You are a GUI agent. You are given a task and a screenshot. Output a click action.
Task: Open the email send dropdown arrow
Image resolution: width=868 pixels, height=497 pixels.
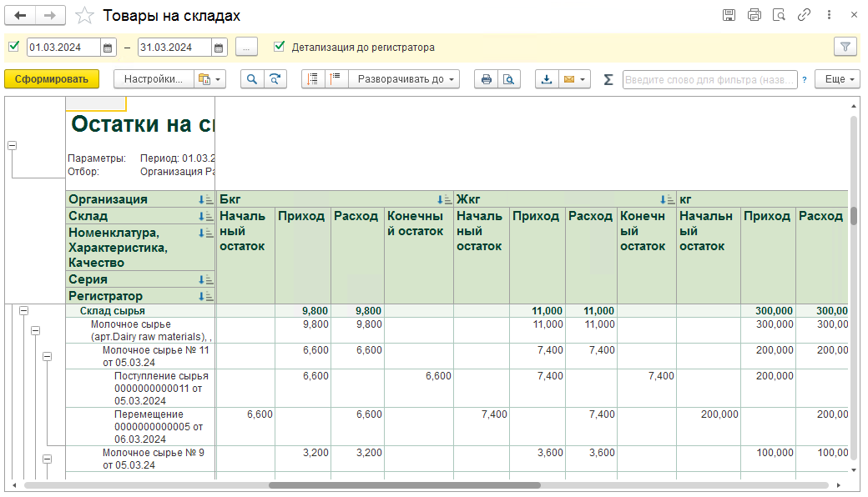583,79
